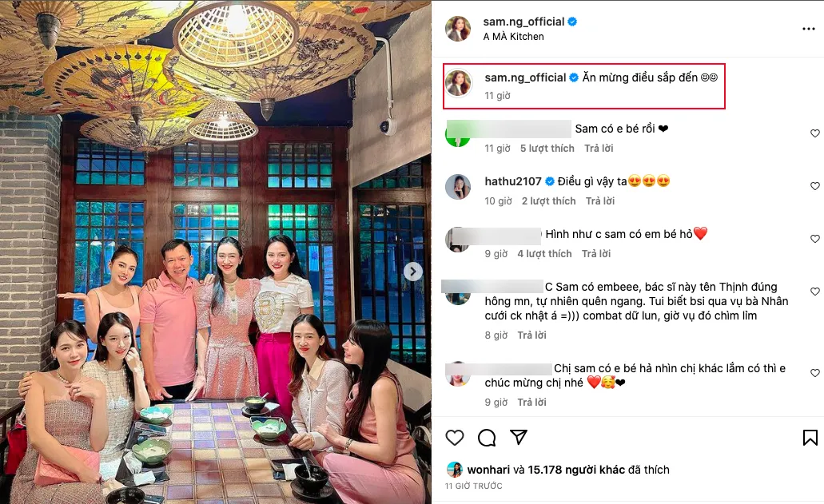Open the wonhari profile link
Viewport: 824px width, 504px height.
tap(488, 470)
